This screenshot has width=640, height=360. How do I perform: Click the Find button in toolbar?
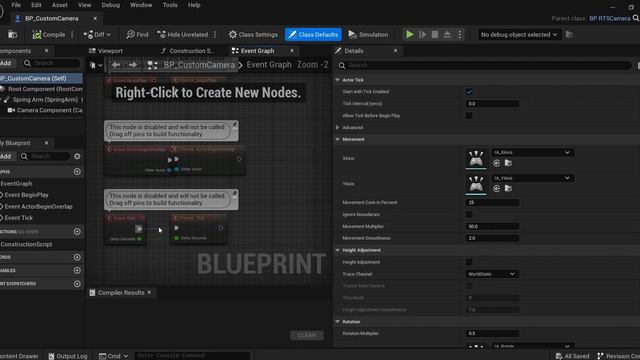[x=137, y=35]
